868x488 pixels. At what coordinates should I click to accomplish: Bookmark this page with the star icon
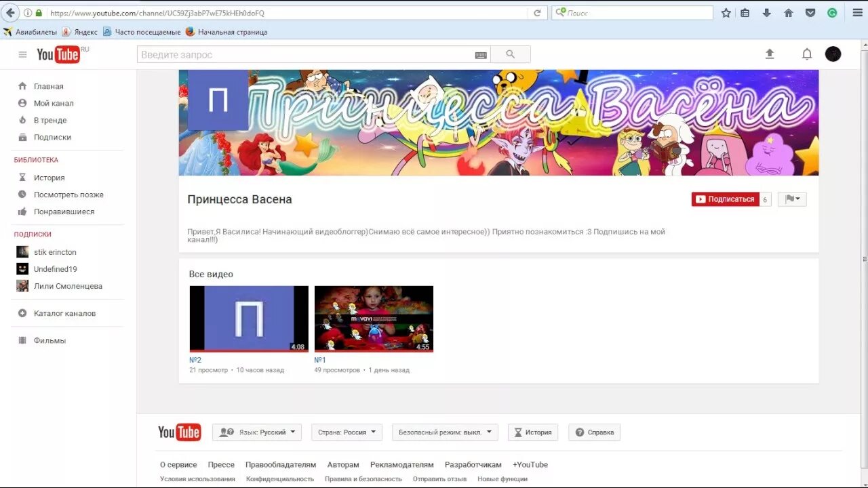726,13
